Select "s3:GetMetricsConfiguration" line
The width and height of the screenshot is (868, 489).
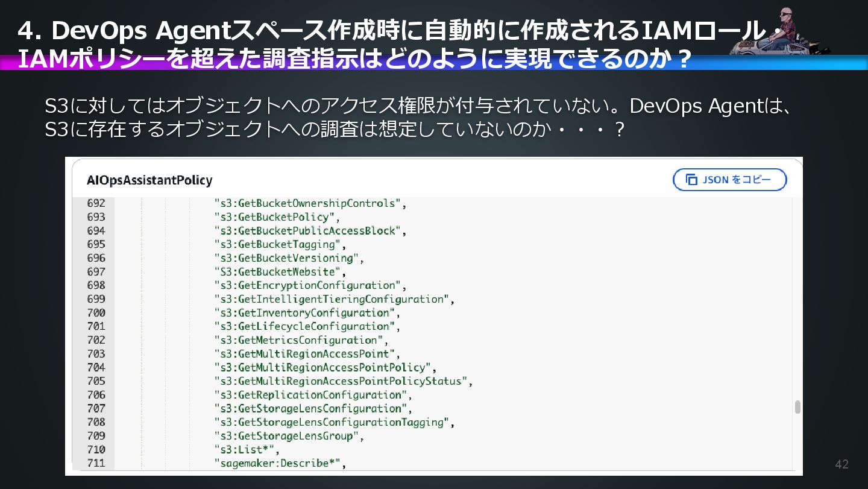coord(301,340)
